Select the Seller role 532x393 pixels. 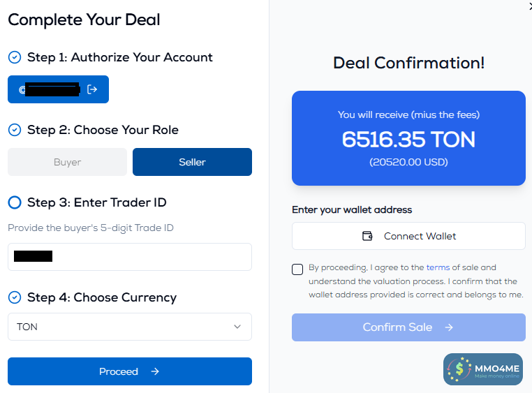(192, 162)
